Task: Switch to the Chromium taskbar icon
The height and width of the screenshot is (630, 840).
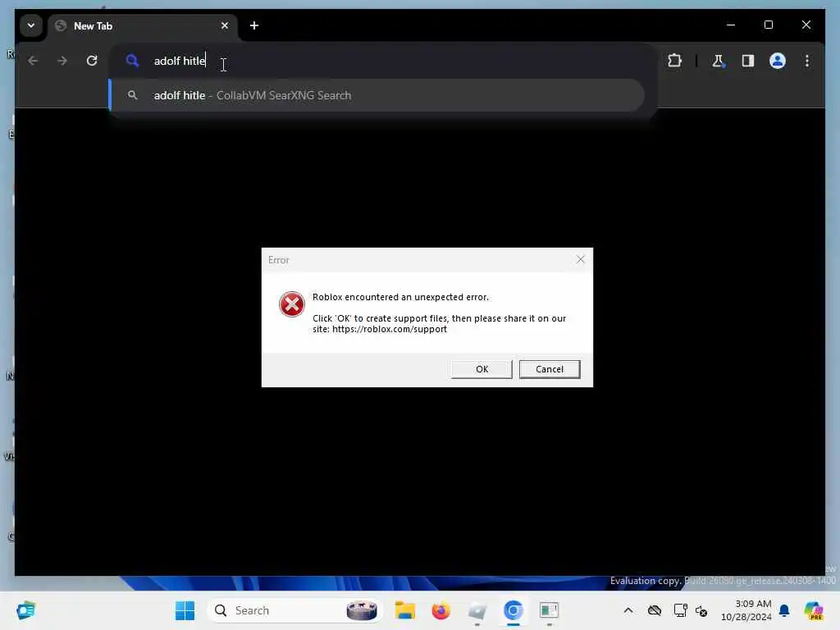Action: coord(513,610)
